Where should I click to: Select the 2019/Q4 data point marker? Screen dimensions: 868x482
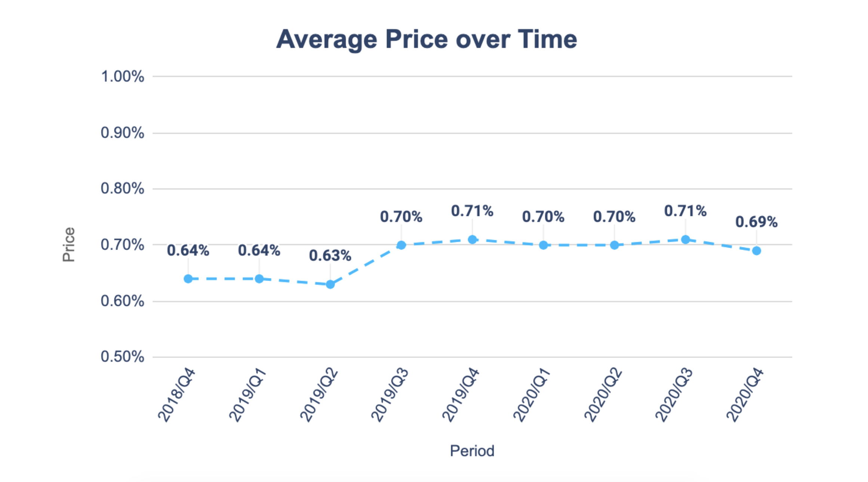tap(472, 240)
